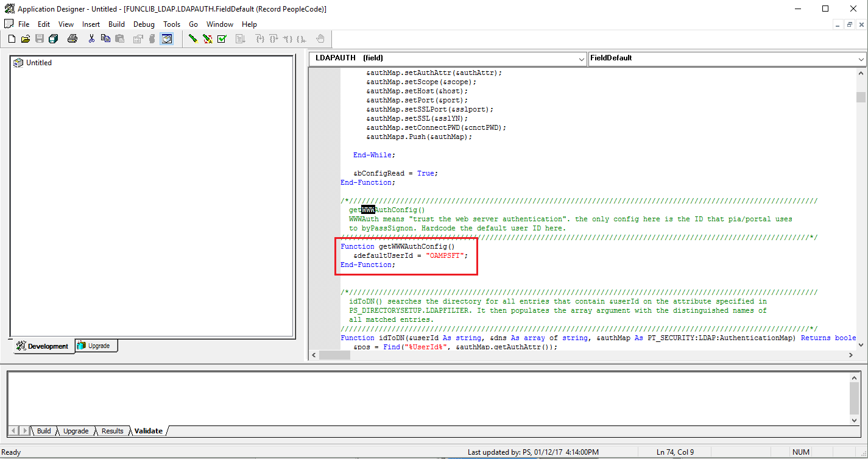Image resolution: width=868 pixels, height=459 pixels.
Task: Select the Build output tab
Action: tap(44, 431)
